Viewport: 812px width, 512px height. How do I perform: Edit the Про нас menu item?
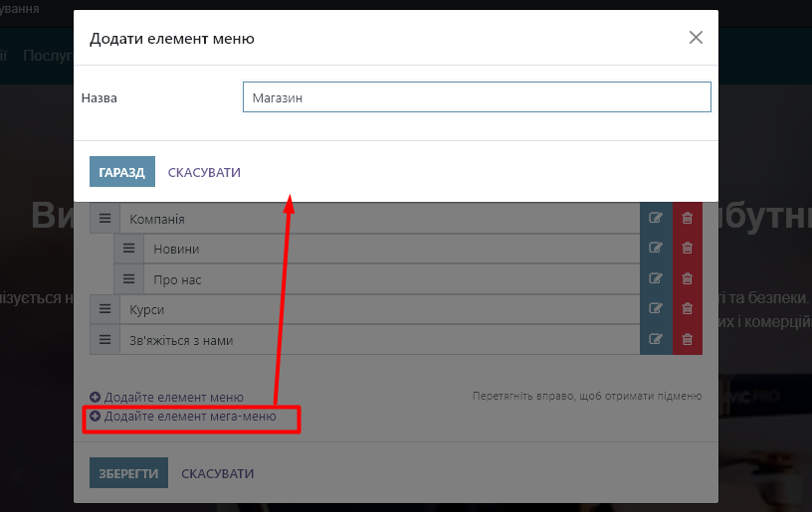[656, 279]
